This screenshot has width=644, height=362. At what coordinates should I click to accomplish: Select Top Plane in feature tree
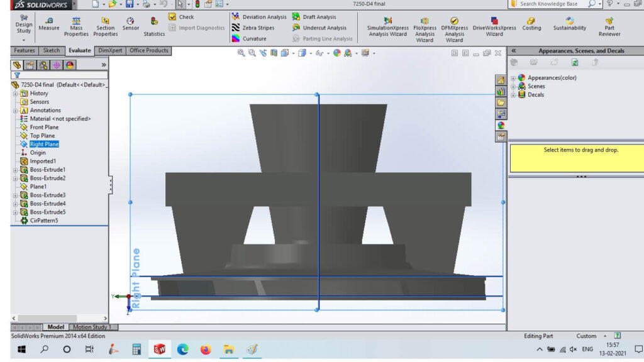pos(42,136)
